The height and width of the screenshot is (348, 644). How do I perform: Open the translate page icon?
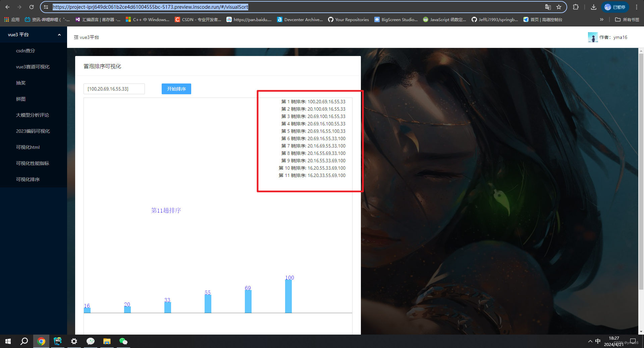click(x=548, y=7)
